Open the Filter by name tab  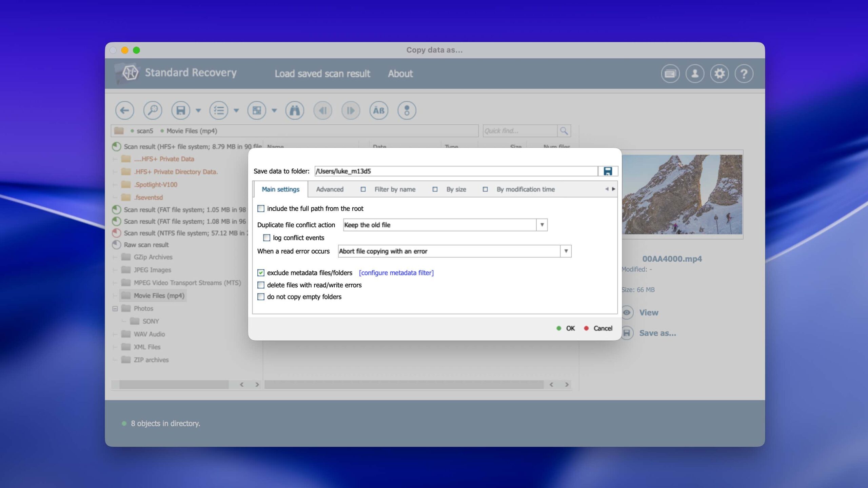(395, 189)
